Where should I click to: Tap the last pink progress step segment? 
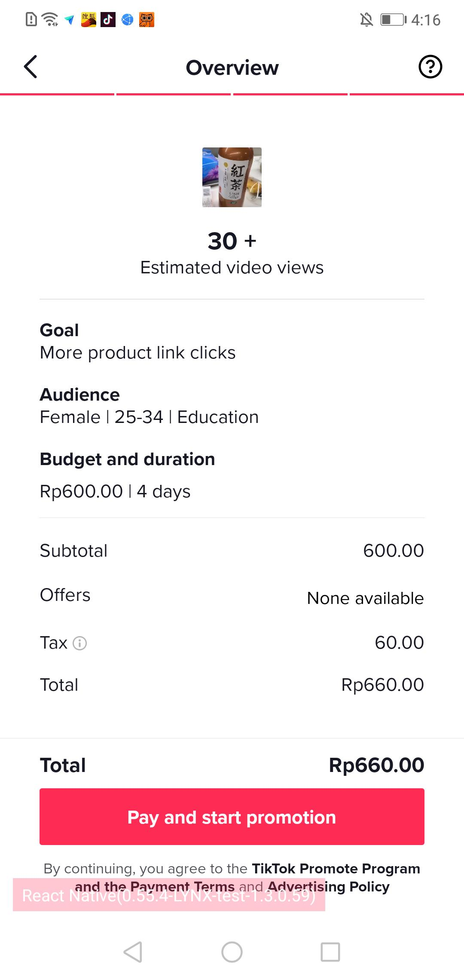tap(406, 94)
